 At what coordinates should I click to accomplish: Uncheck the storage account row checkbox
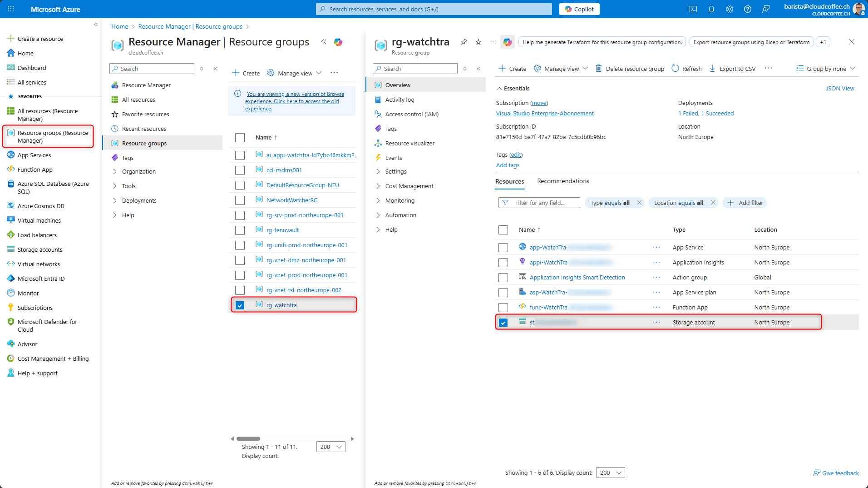click(503, 323)
